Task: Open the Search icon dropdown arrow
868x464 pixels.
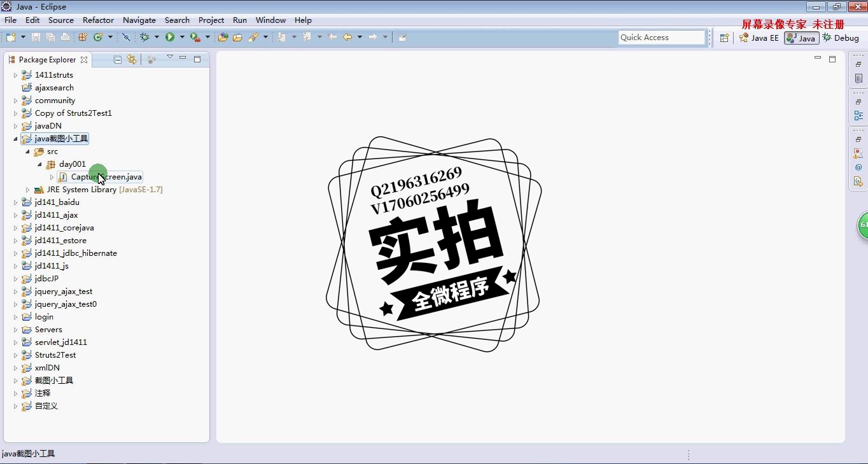Action: pyautogui.click(x=265, y=37)
